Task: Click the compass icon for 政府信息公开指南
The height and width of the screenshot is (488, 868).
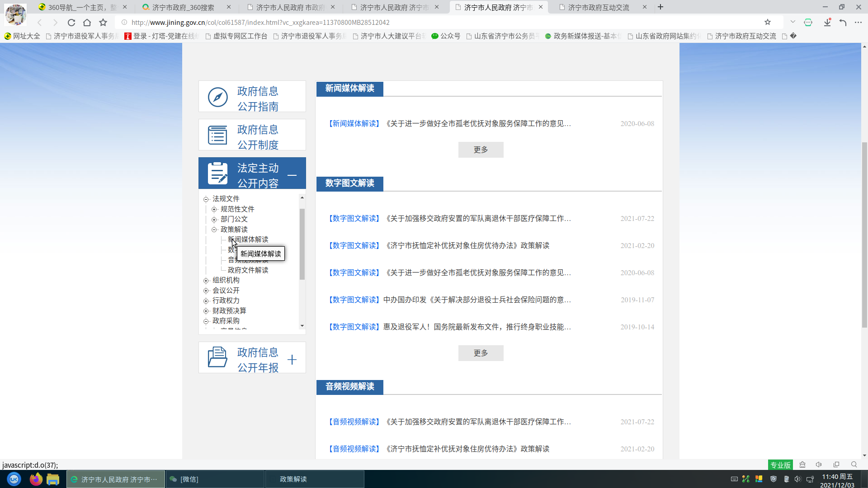Action: 217,97
